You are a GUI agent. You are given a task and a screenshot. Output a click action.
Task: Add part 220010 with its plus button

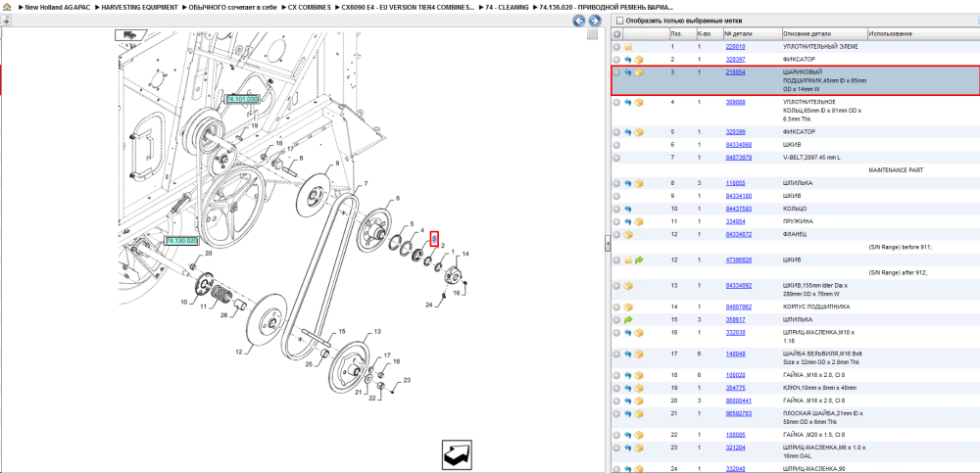tap(616, 47)
